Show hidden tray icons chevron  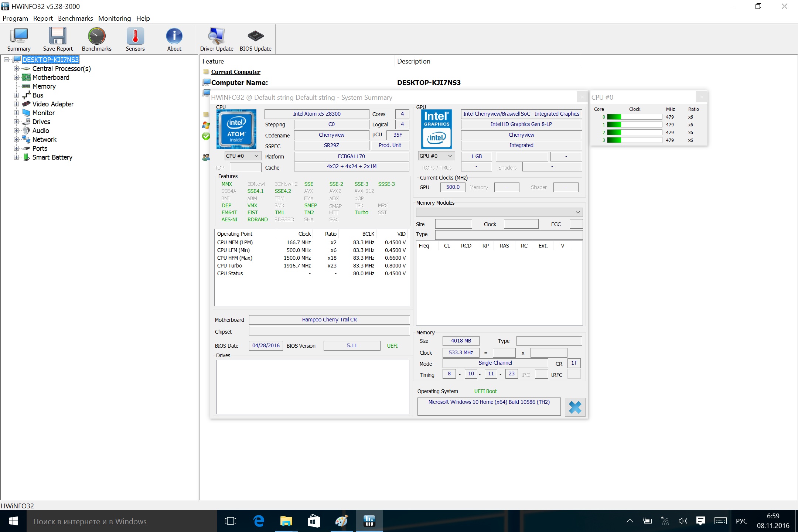pos(630,521)
